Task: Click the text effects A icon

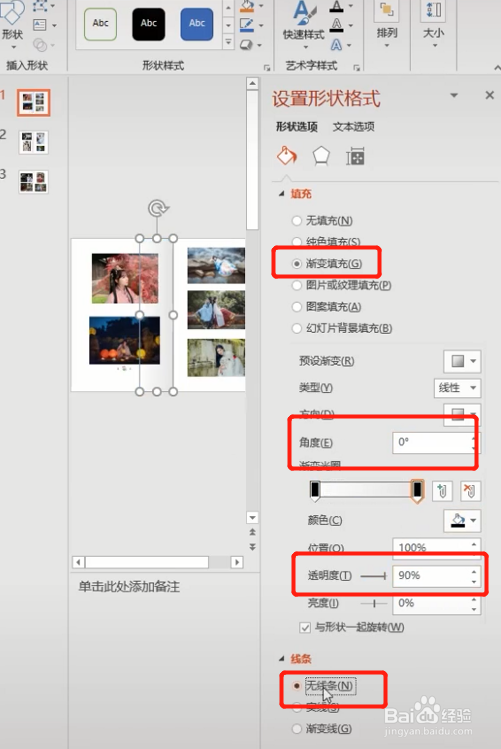Action: coord(337,45)
